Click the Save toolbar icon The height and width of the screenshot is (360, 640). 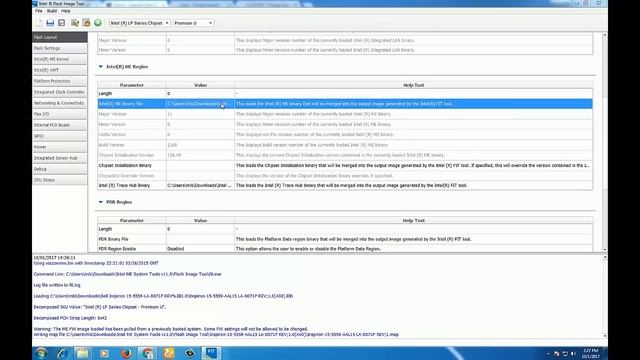click(x=50, y=23)
